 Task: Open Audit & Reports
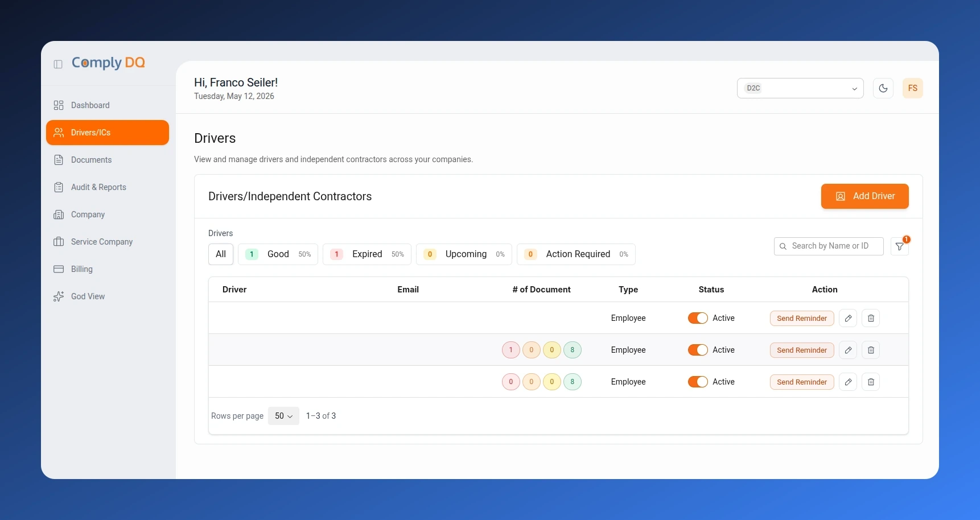click(x=108, y=187)
